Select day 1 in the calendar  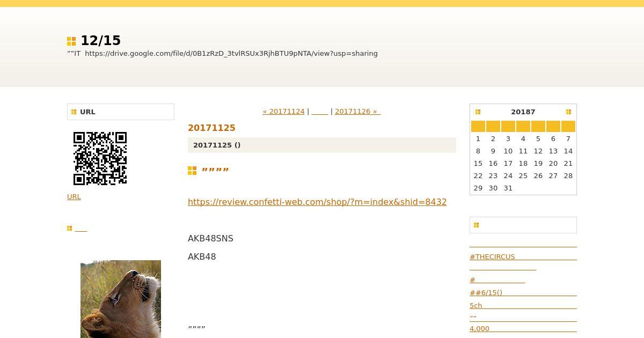pyautogui.click(x=478, y=138)
